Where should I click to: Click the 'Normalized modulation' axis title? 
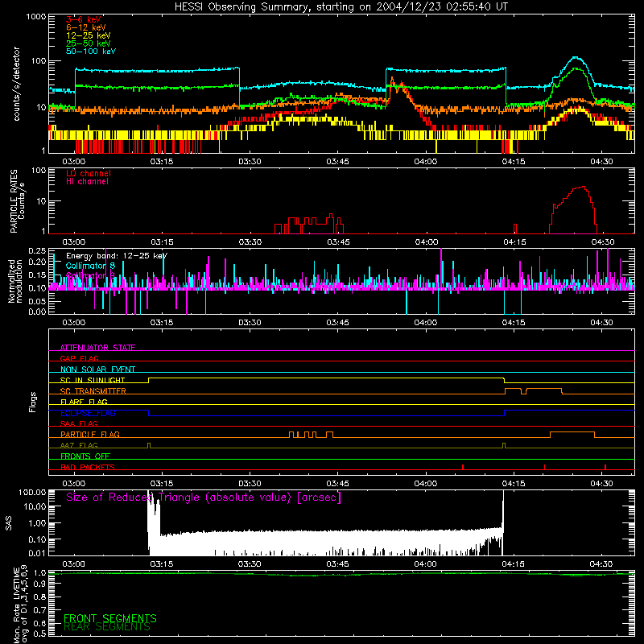(x=15, y=281)
